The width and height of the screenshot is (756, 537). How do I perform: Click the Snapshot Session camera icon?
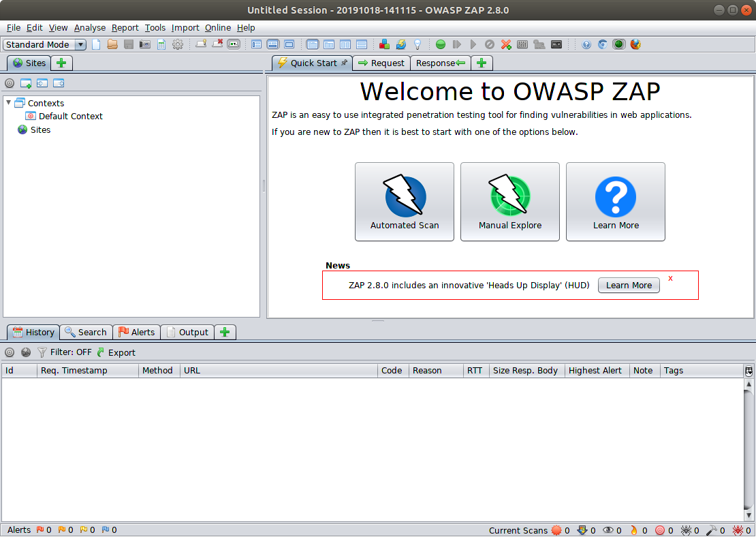pyautogui.click(x=144, y=44)
